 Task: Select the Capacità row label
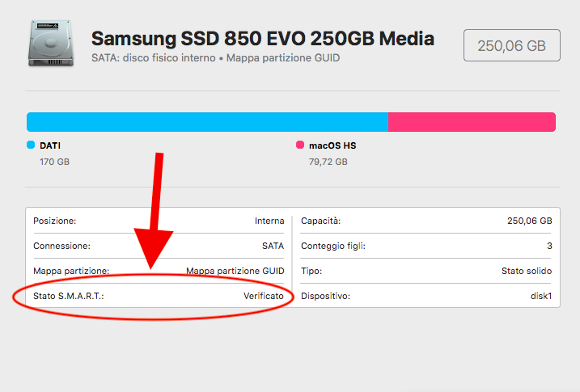point(320,221)
